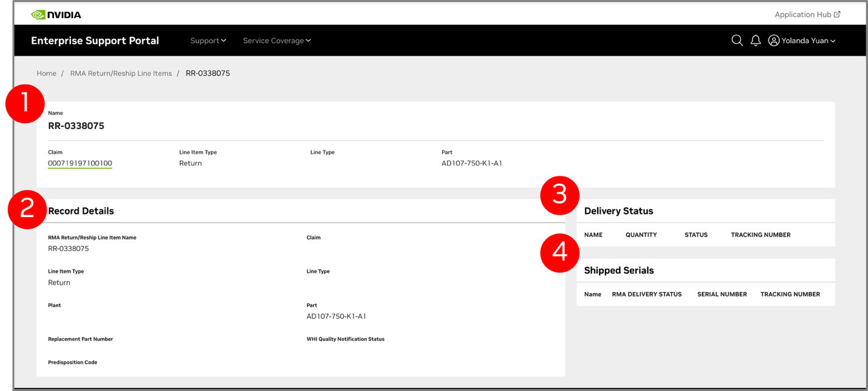868x391 pixels.
Task: Click Delivery Status TRACKING NUMBER header
Action: 760,235
